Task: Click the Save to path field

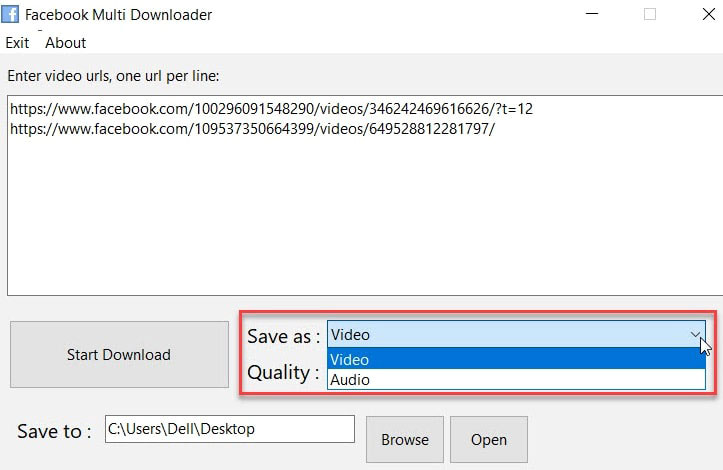Action: click(230, 429)
